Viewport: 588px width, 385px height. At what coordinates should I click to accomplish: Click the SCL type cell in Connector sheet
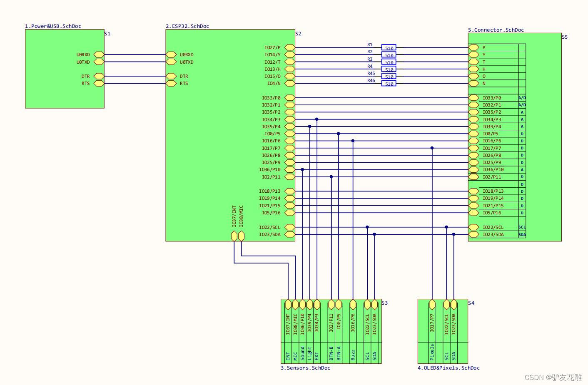[522, 227]
